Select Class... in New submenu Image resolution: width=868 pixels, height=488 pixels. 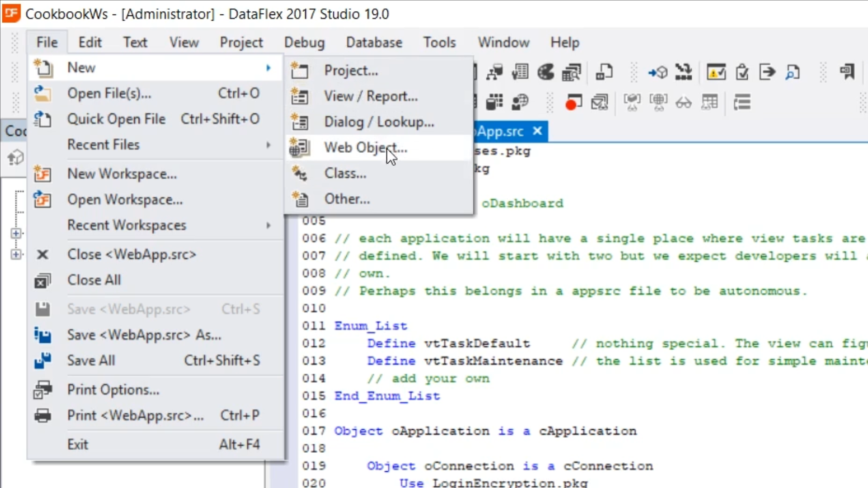345,173
